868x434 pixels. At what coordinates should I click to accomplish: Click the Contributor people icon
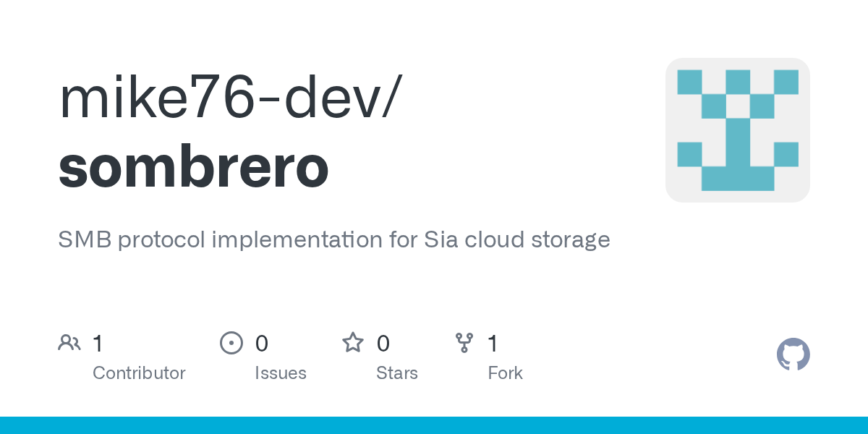click(x=69, y=343)
